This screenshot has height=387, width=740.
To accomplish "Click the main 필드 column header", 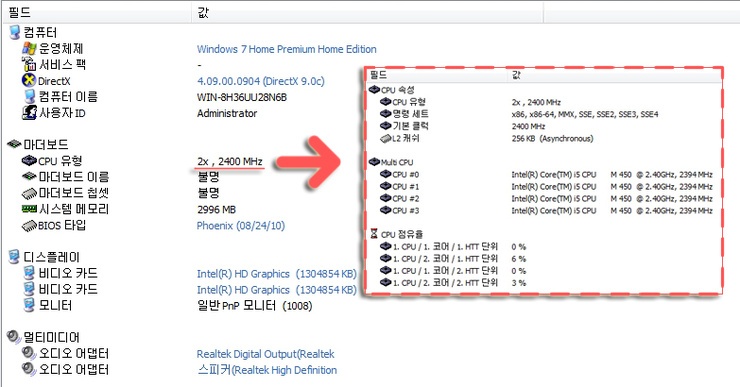I will coord(96,12).
